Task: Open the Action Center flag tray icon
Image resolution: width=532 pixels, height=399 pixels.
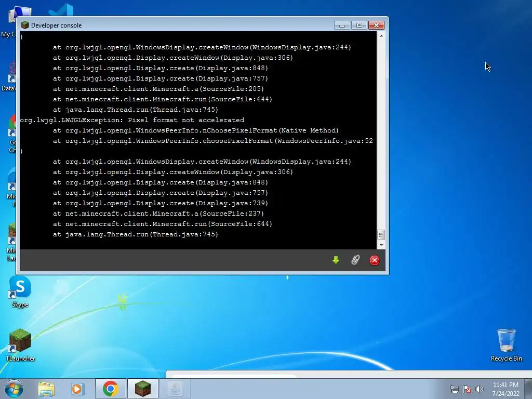Action: pos(467,389)
